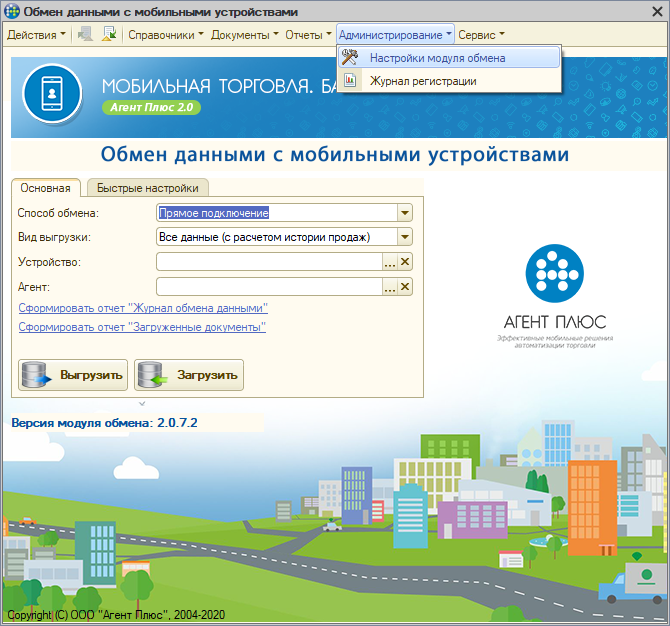Image resolution: width=670 pixels, height=626 pixels.
Task: Click the Агент Плюс blue dots logo
Action: point(555,273)
